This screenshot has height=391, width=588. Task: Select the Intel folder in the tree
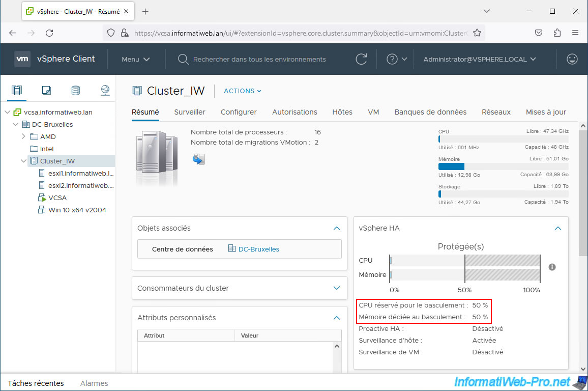47,149
